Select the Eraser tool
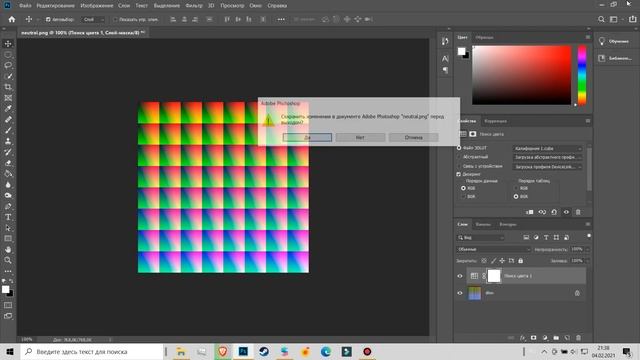The height and width of the screenshot is (360, 640). click(8, 163)
